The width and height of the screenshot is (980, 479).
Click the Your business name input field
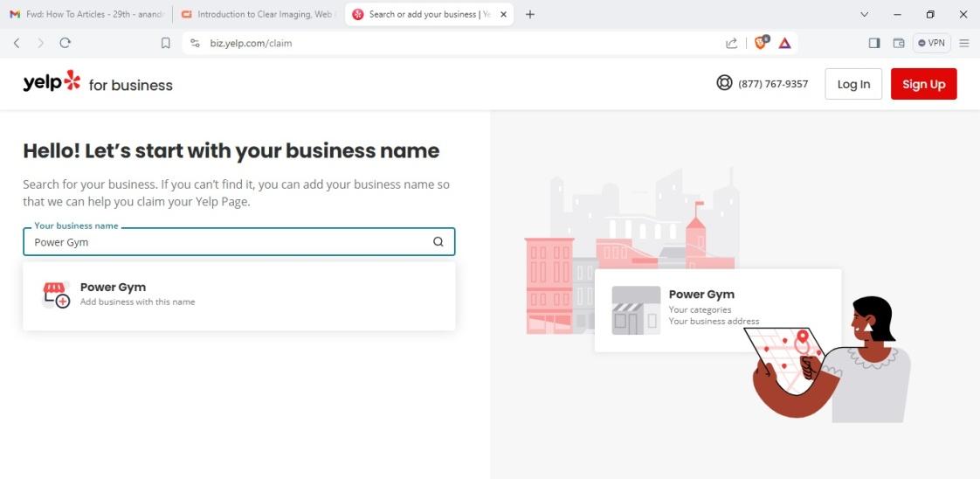point(238,242)
